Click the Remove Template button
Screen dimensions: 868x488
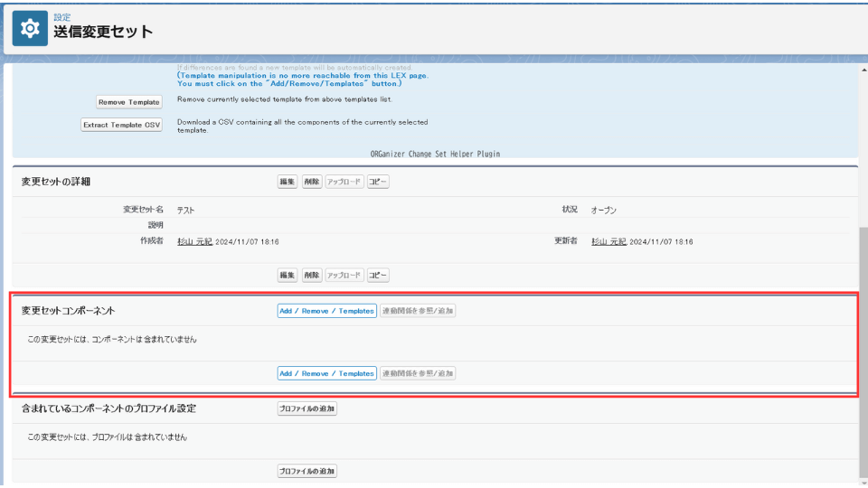(128, 102)
